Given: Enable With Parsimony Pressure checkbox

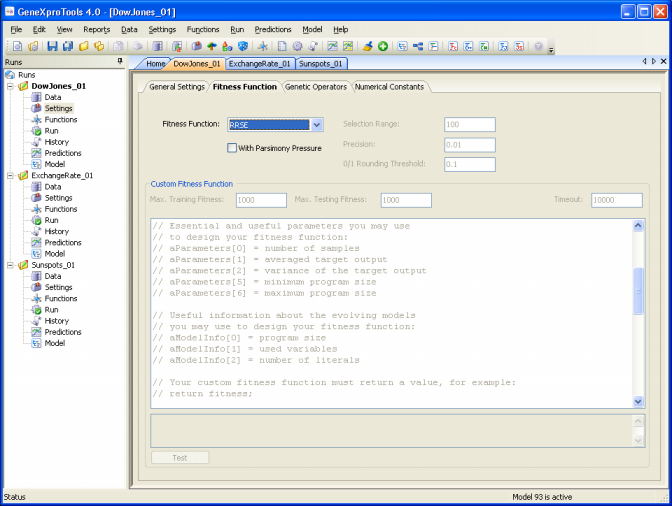Looking at the screenshot, I should click(232, 148).
